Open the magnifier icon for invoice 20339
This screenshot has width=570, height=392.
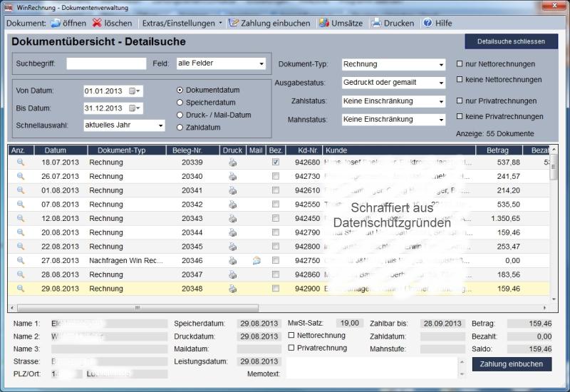[21, 163]
